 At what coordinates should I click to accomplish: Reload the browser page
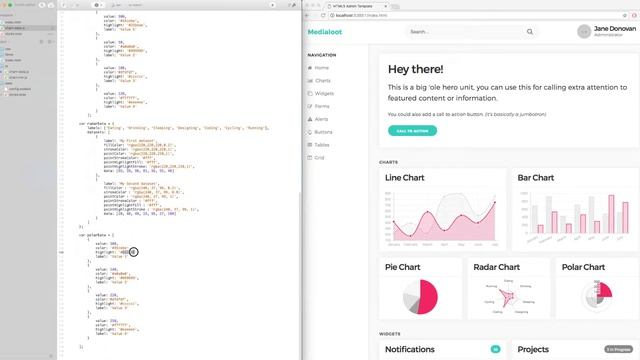[x=323, y=15]
